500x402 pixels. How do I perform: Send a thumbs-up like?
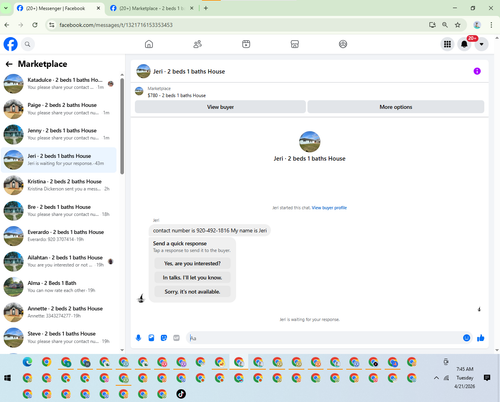click(480, 338)
